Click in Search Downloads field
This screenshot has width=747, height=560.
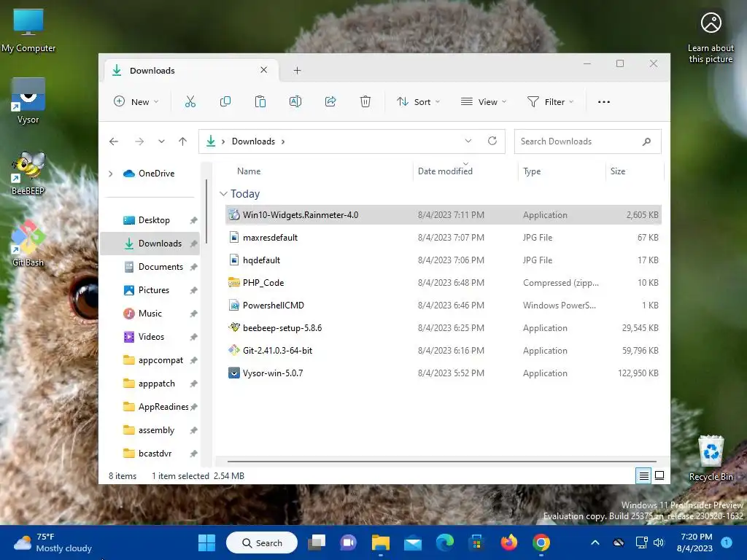(x=587, y=141)
